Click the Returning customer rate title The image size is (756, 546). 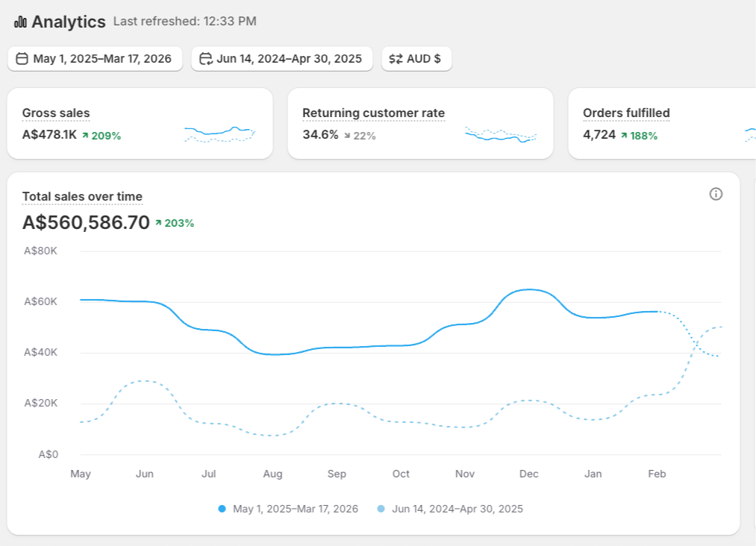pyautogui.click(x=373, y=113)
